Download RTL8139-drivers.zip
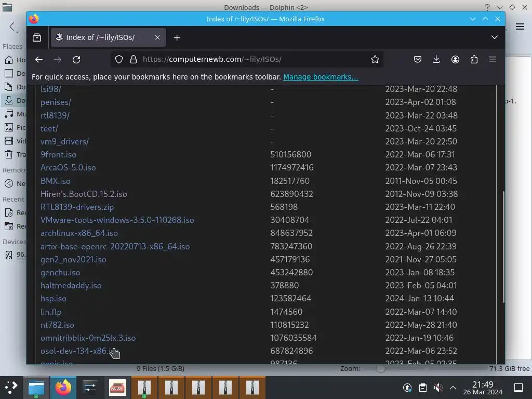532x399 pixels. pyautogui.click(x=77, y=207)
